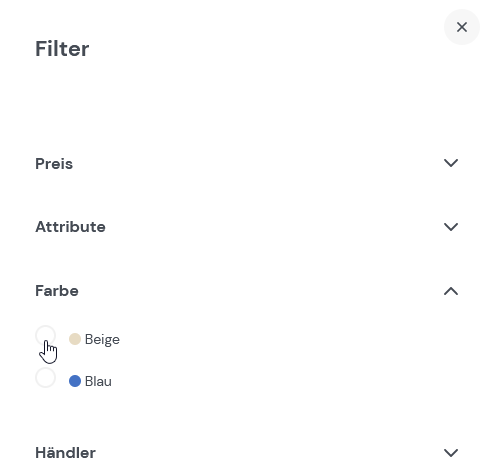
Task: Expand the Preis section chevron
Action: (451, 163)
